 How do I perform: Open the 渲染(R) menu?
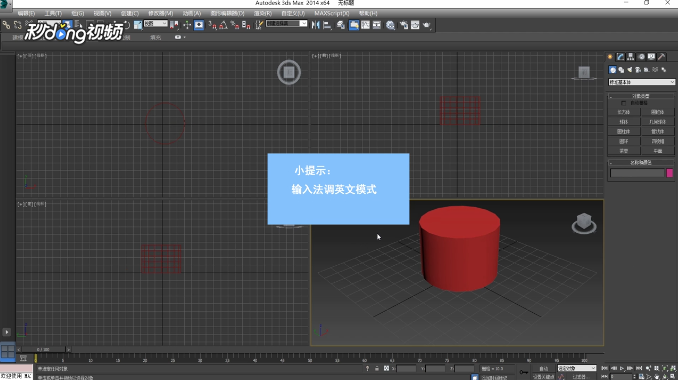click(x=262, y=13)
